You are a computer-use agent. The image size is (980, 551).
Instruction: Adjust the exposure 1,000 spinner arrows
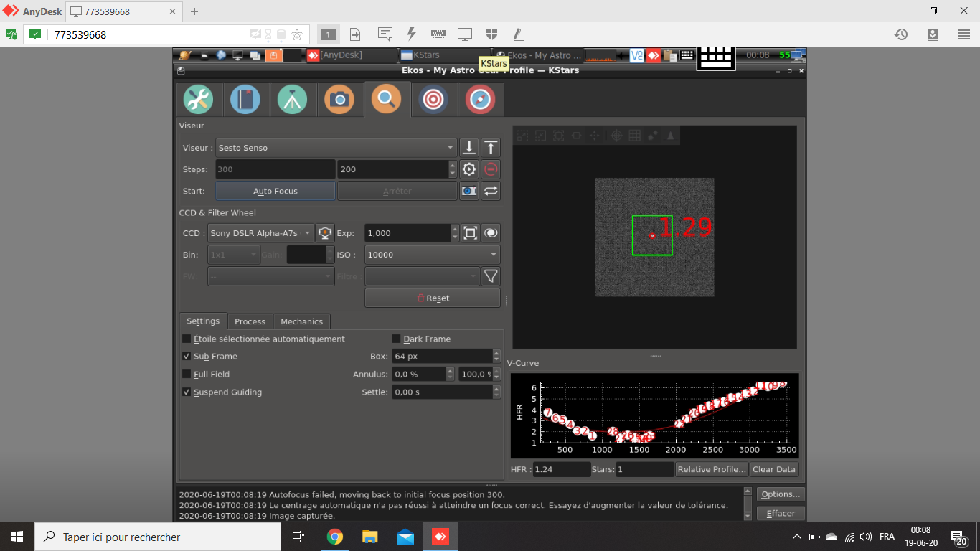click(x=455, y=233)
